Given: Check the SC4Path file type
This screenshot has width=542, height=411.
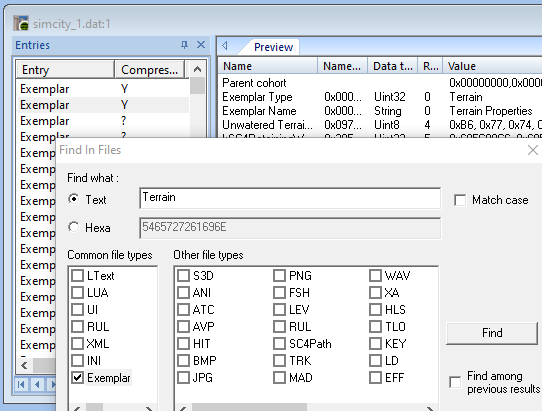Looking at the screenshot, I should [279, 344].
